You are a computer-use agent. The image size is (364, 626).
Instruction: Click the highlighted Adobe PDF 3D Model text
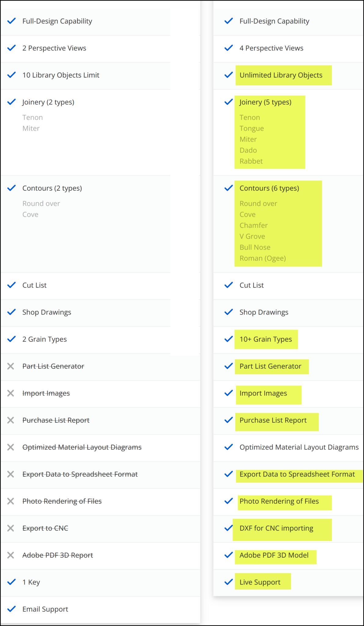pos(274,555)
